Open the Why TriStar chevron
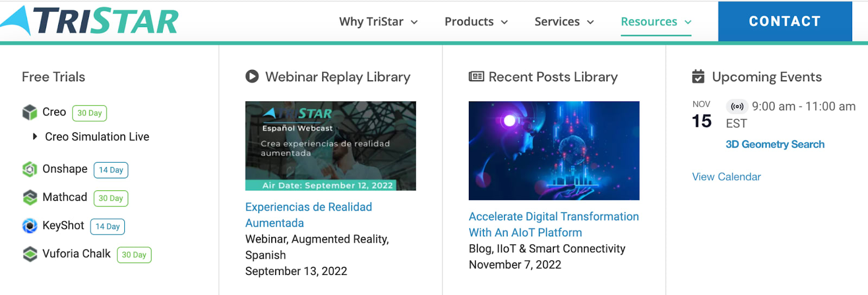The width and height of the screenshot is (868, 295). pyautogui.click(x=414, y=22)
